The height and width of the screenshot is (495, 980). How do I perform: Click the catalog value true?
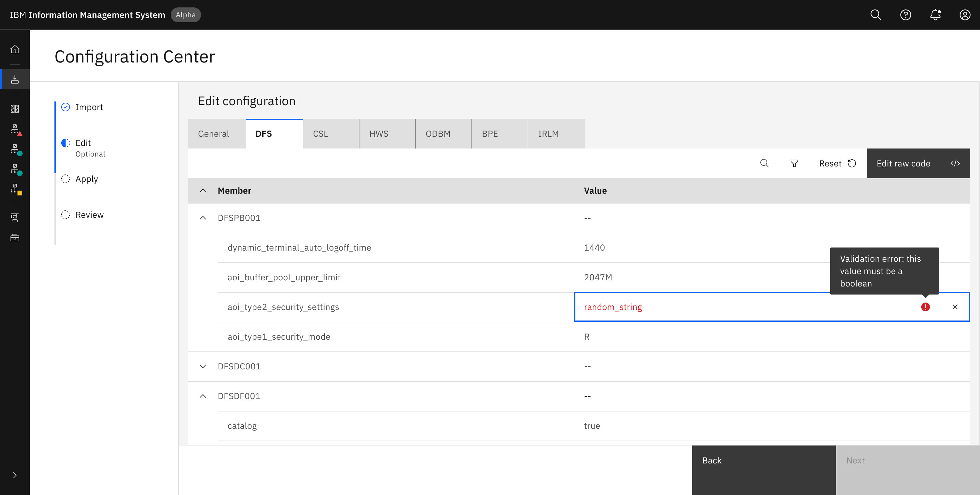click(592, 426)
